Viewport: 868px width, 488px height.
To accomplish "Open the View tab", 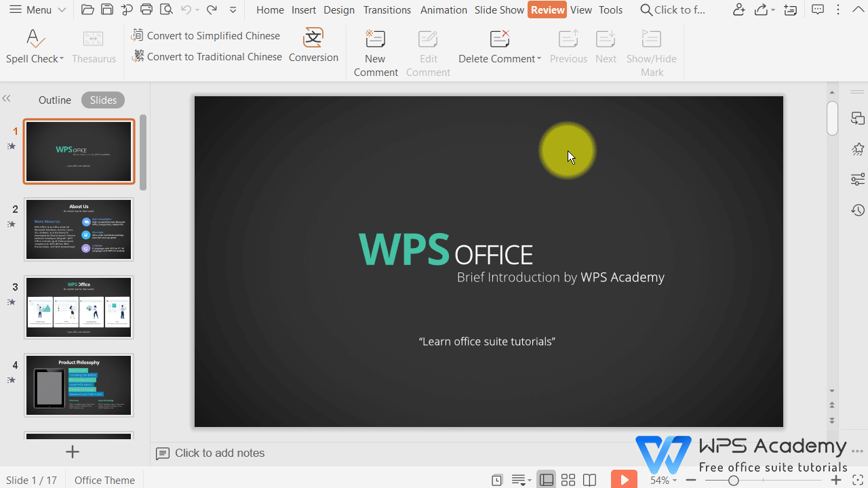I will click(581, 9).
